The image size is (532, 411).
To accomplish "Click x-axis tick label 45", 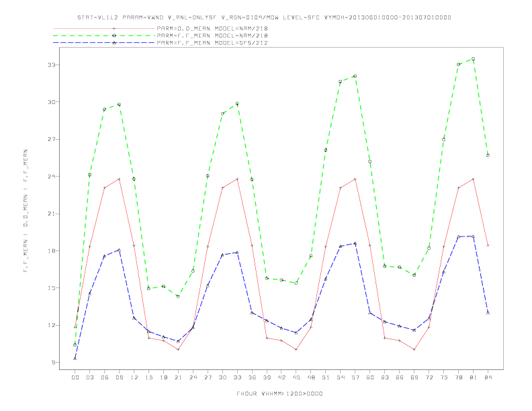I will 296,377.
